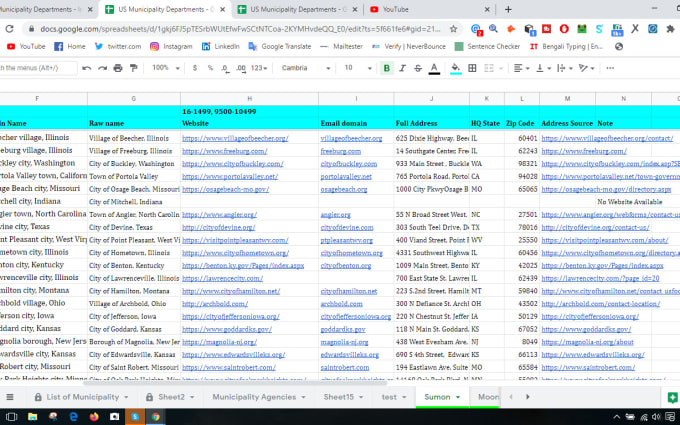Screen dimensions: 680x425
Task: Click the merge cells icon
Action: pyautogui.click(x=489, y=68)
